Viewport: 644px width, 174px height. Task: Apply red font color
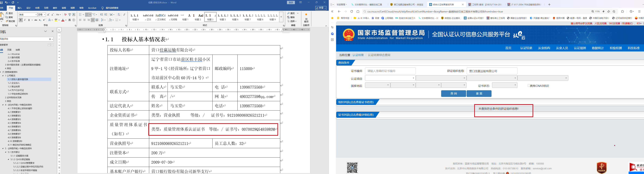(63, 20)
